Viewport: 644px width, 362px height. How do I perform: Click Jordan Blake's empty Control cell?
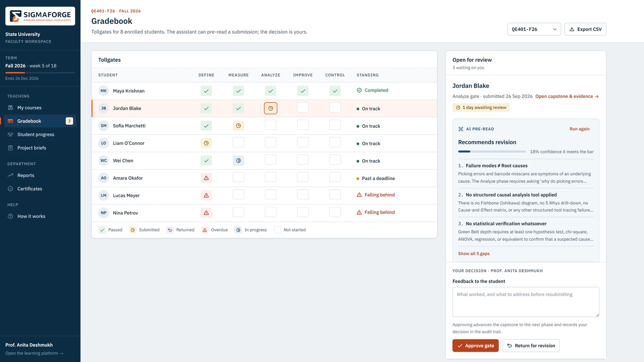pyautogui.click(x=335, y=107)
